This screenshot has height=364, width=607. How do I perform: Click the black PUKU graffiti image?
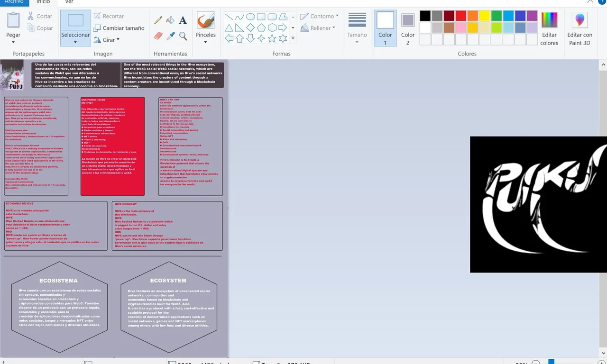[538, 204]
